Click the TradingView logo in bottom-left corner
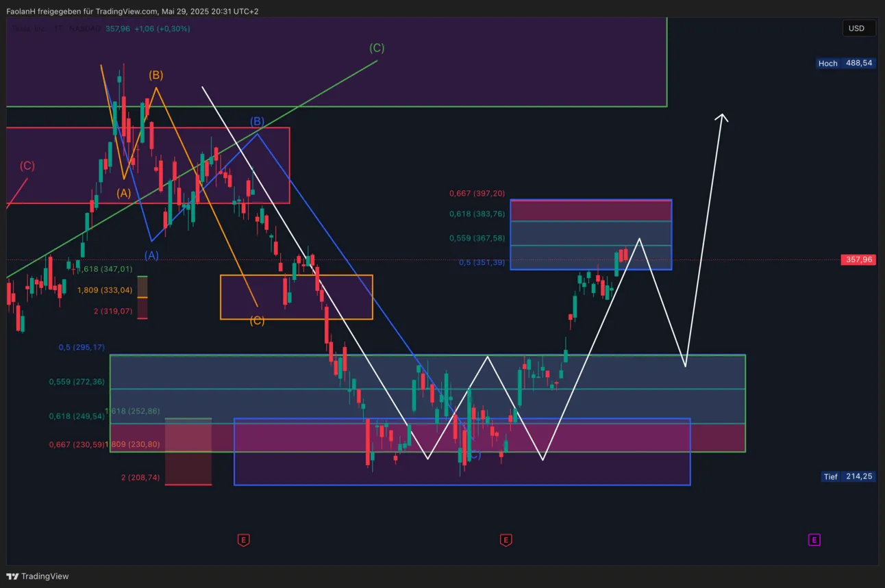 (38, 576)
